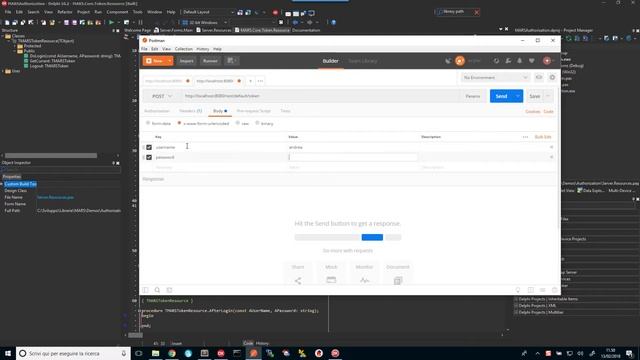
Task: Click the Structure panel horizontal scrollbar
Action: pyautogui.click(x=51, y=156)
